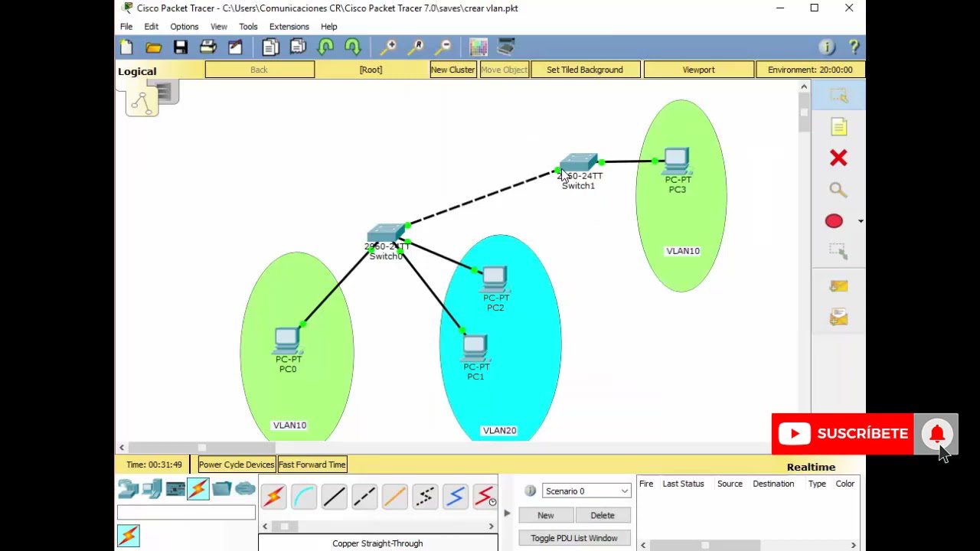This screenshot has height=551, width=980.
Task: Choose the dotted Phone cable
Action: coord(425,497)
